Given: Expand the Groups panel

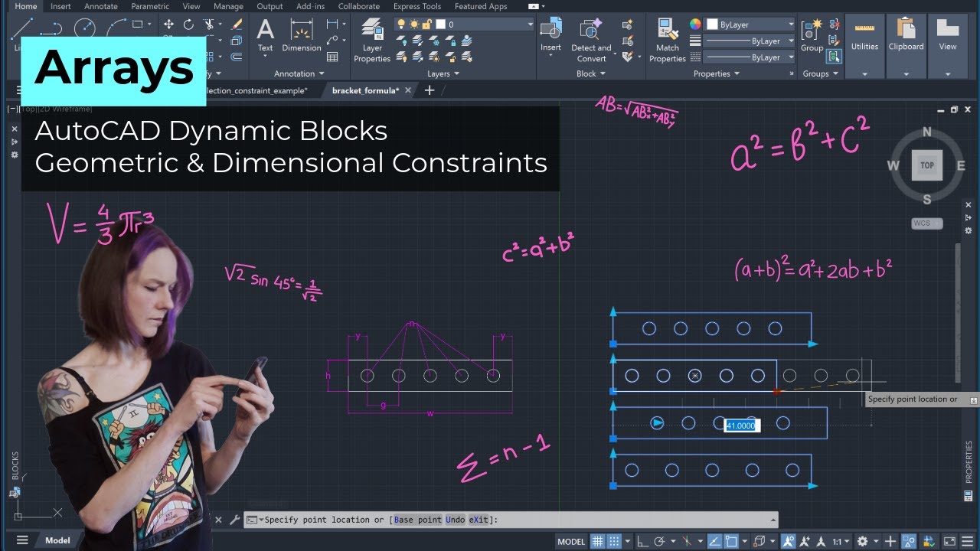Looking at the screenshot, I should pos(820,73).
